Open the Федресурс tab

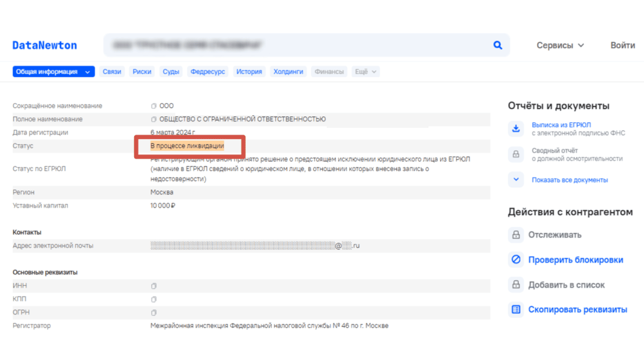208,71
